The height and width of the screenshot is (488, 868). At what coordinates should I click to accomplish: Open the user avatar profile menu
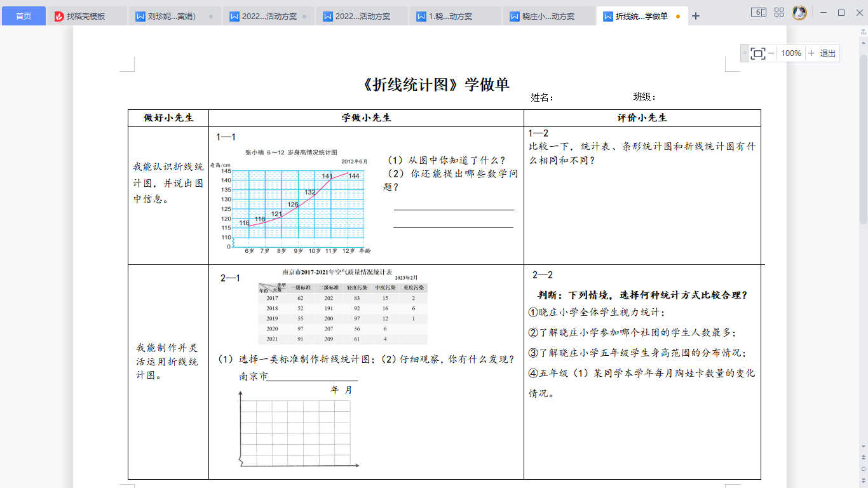[799, 12]
